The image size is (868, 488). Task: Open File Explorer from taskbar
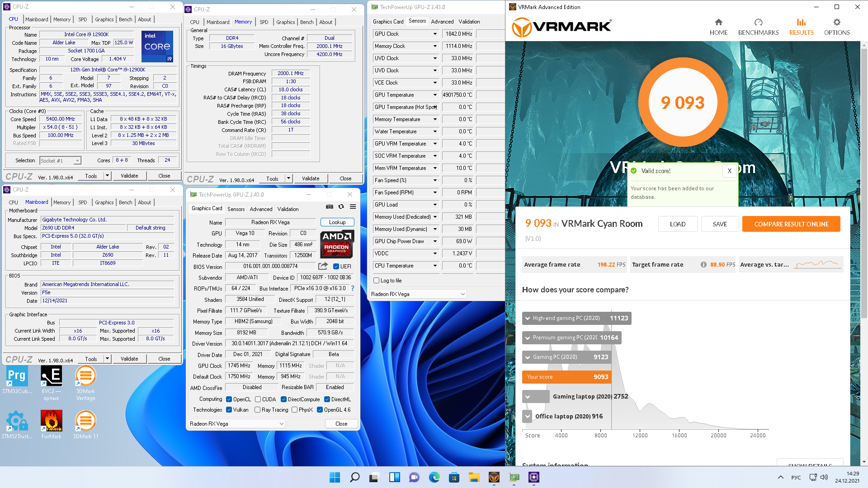click(x=474, y=477)
